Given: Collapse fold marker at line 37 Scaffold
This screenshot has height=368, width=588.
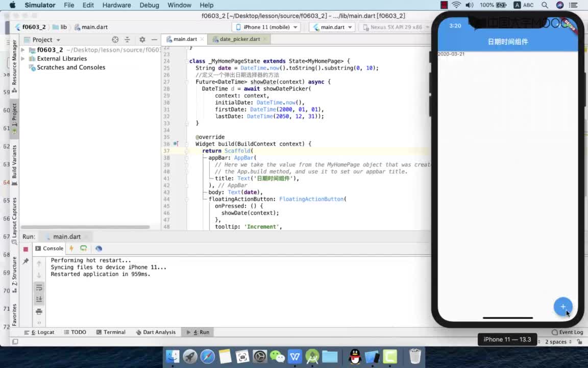Looking at the screenshot, I should click(186, 151).
